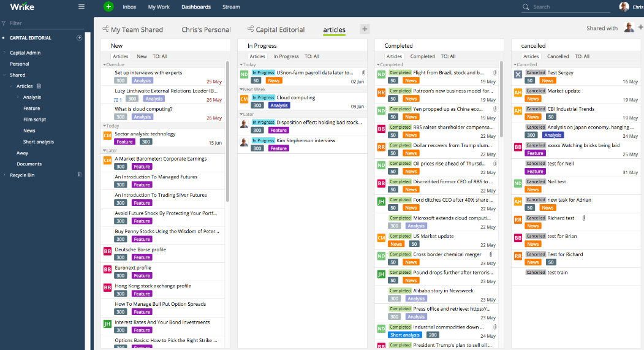This screenshot has height=350, width=644.
Task: Open the Inbox tab
Action: coord(129,7)
